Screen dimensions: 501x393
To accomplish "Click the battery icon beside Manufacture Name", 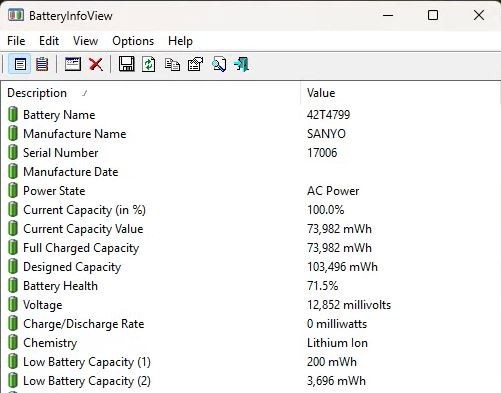I will pos(13,133).
